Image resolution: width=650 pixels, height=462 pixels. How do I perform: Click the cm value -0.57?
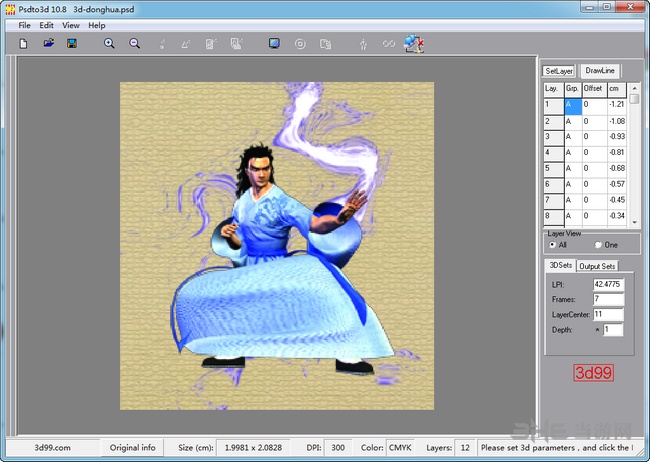[x=617, y=184]
